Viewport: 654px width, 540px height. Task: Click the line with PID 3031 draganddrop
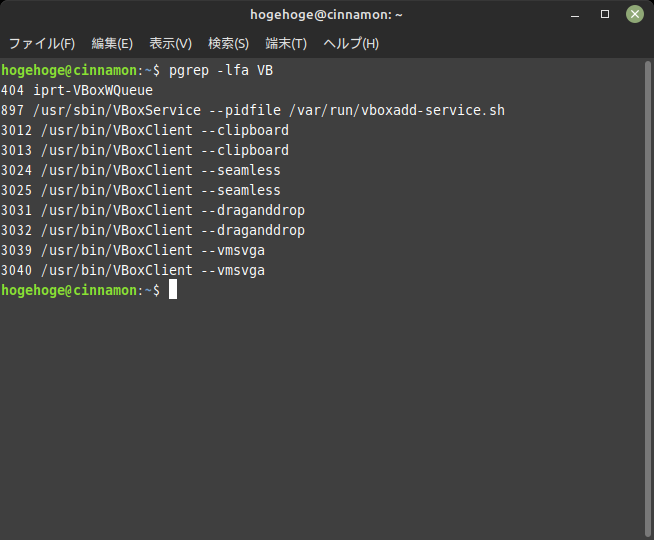coord(153,210)
